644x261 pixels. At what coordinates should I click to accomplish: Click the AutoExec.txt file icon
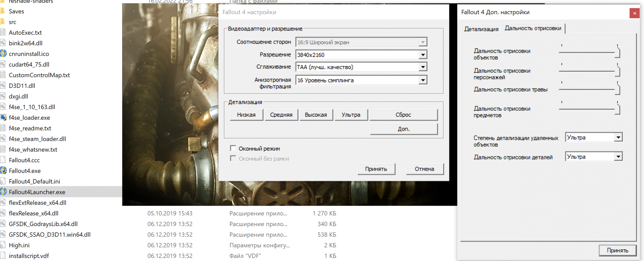(3, 33)
